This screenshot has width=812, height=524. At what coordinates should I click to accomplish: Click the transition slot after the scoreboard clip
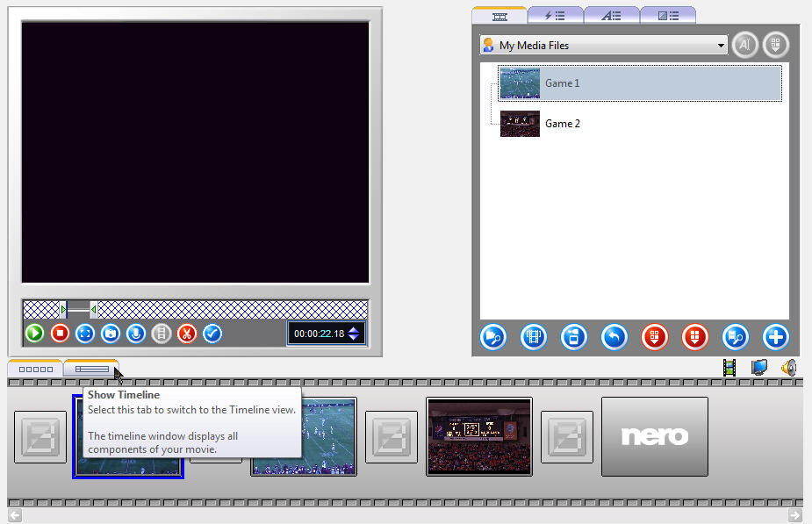567,437
